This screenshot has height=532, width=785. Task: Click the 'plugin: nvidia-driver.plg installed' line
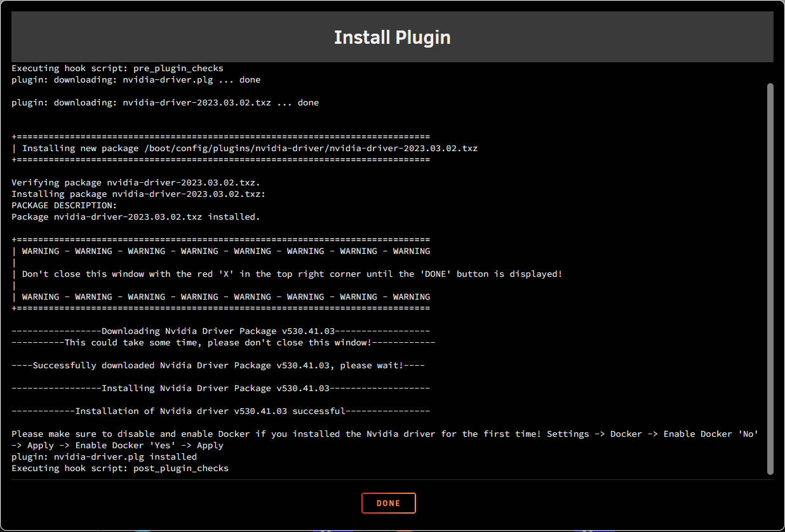point(104,457)
